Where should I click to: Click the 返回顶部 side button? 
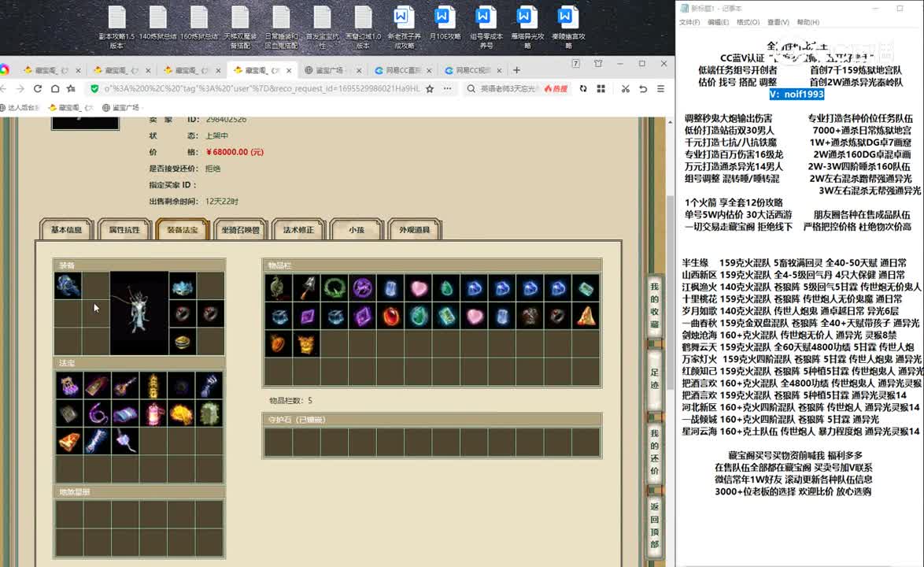coord(654,525)
